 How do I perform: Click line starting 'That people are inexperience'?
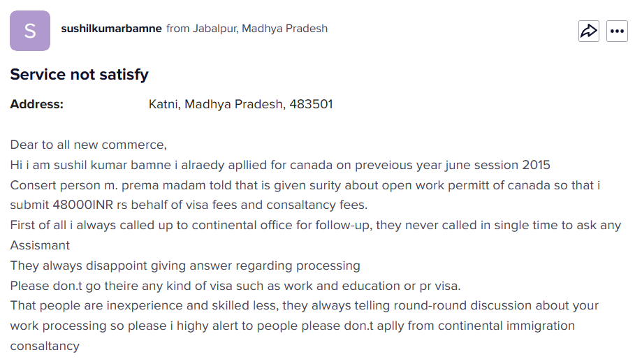[x=304, y=305]
